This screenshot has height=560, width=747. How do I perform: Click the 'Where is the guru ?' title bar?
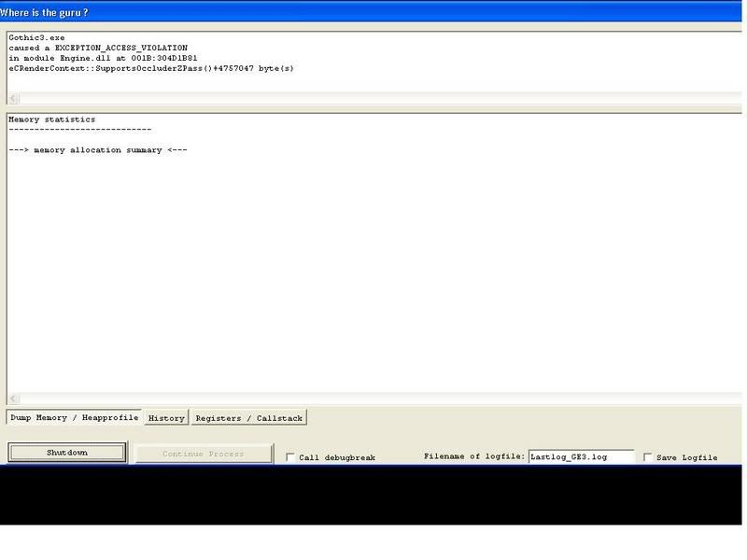point(371,12)
